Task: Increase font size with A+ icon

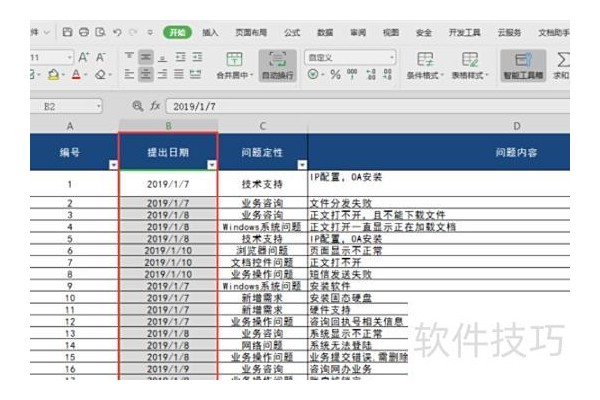Action: (84, 57)
